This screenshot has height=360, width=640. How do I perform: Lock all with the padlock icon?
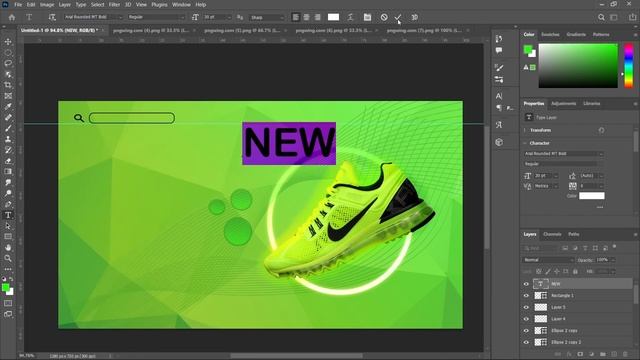pyautogui.click(x=575, y=271)
